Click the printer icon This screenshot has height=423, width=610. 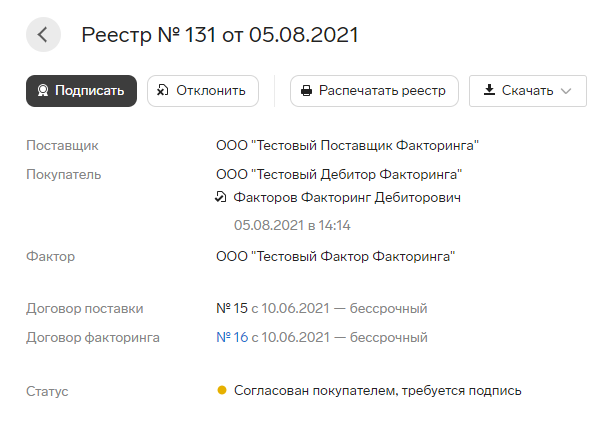coord(306,91)
